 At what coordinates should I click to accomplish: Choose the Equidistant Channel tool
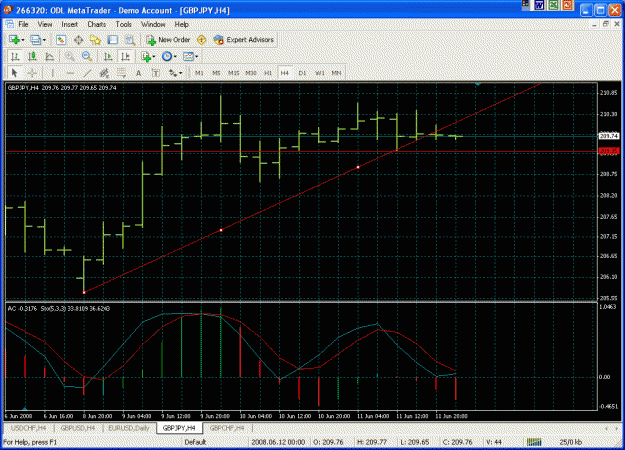click(x=104, y=73)
